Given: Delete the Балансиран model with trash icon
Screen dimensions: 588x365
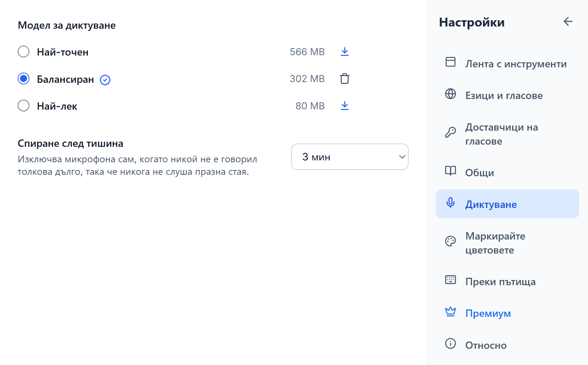Looking at the screenshot, I should point(344,79).
